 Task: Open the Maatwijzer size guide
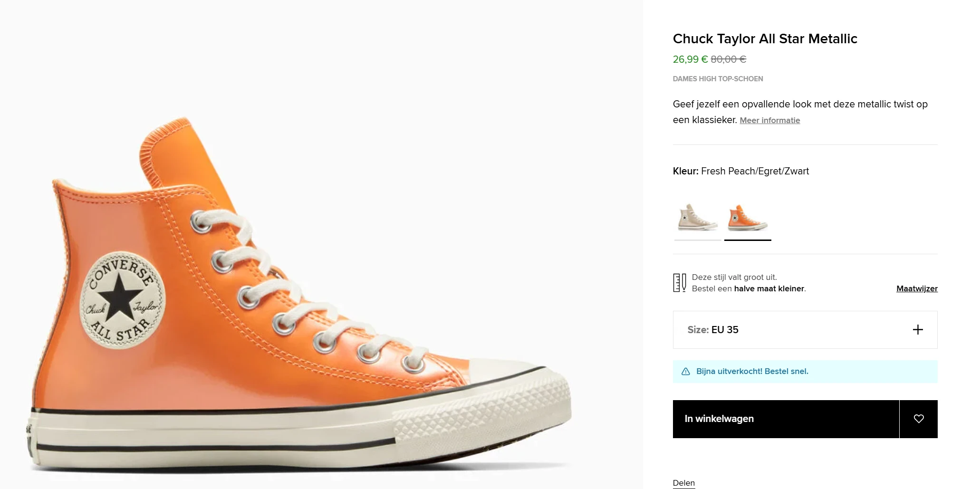point(916,288)
